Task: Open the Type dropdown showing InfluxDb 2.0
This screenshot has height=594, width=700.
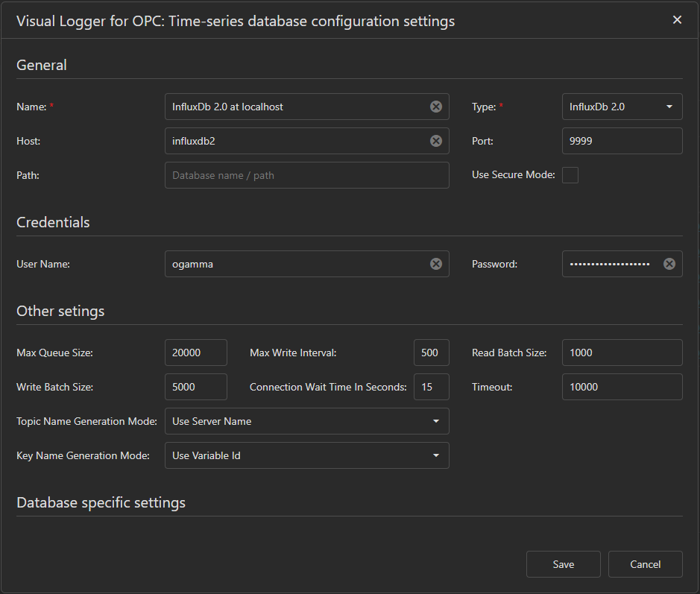Action: pos(622,107)
